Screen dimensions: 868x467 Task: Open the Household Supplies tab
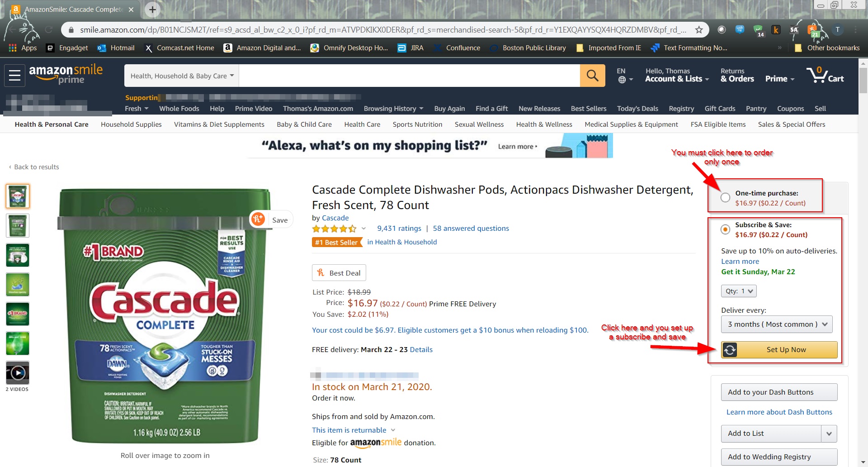131,124
